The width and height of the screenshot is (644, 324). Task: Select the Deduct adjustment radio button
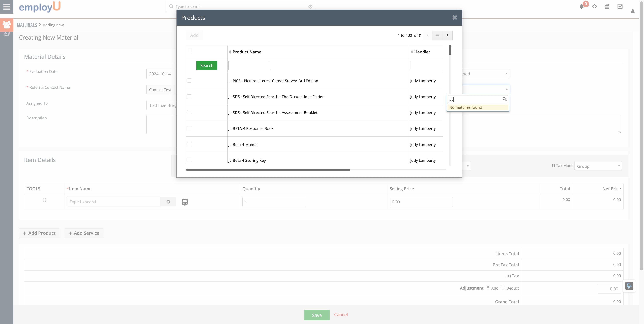click(x=503, y=287)
